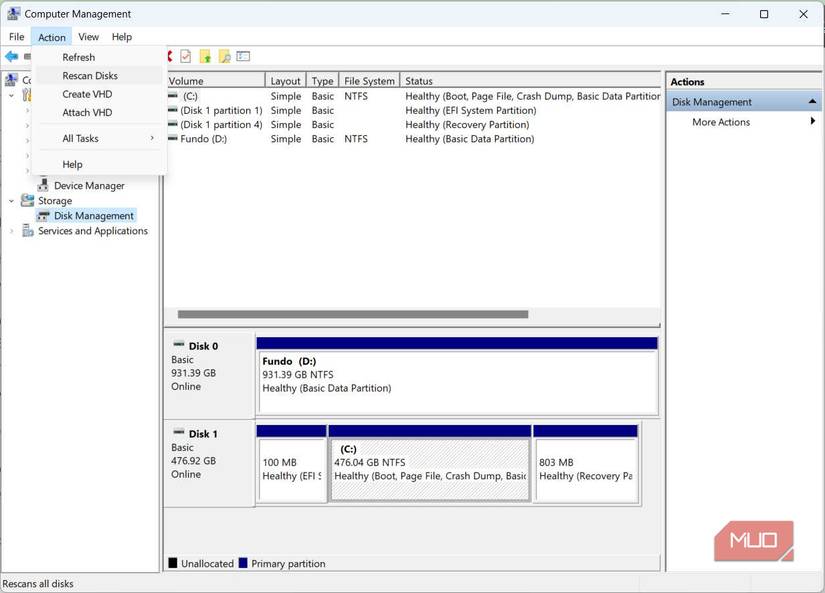Click the volume list horizontal scrollbar

[x=353, y=314]
